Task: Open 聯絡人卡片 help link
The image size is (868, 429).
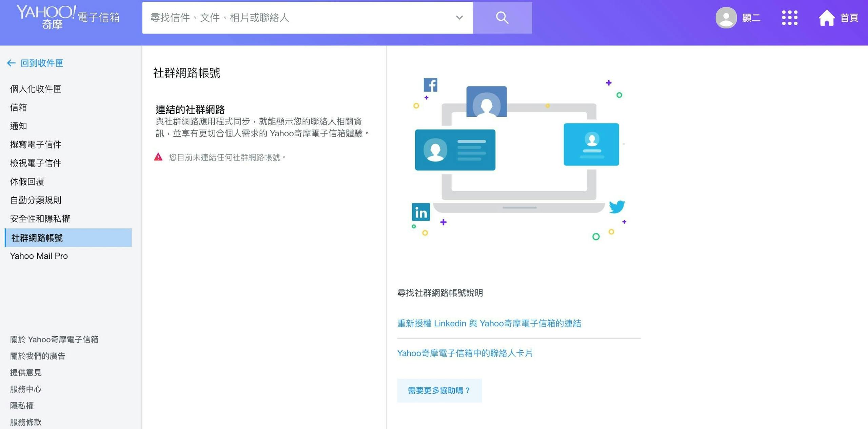Action: tap(465, 353)
